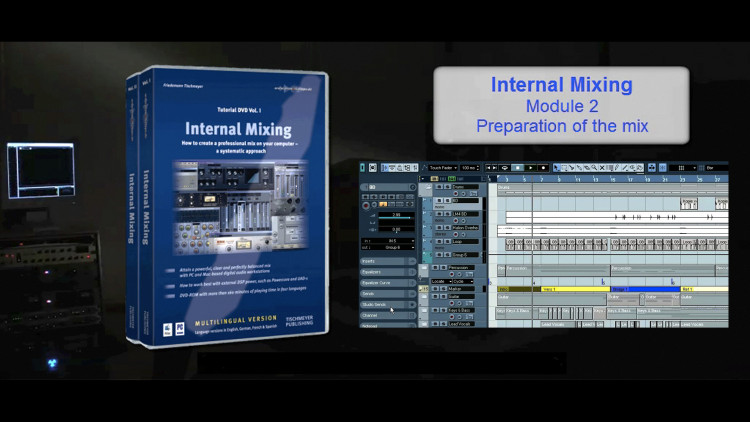Select the Zoom magnifier tool
Viewport: 750px width, 422px height.
coord(594,167)
